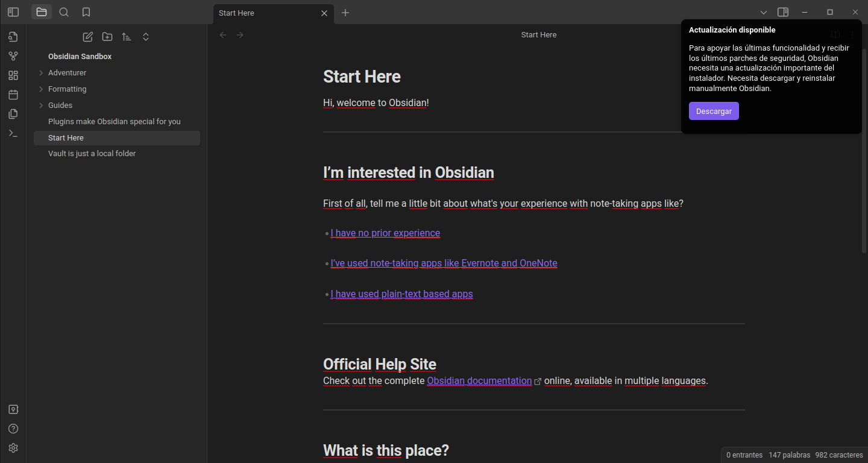Navigate forward arrow in note header
This screenshot has width=868, height=463.
click(x=240, y=35)
